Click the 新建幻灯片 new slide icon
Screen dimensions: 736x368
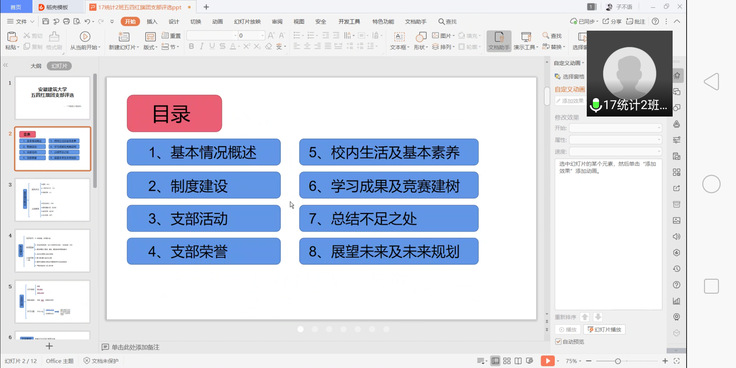[124, 37]
